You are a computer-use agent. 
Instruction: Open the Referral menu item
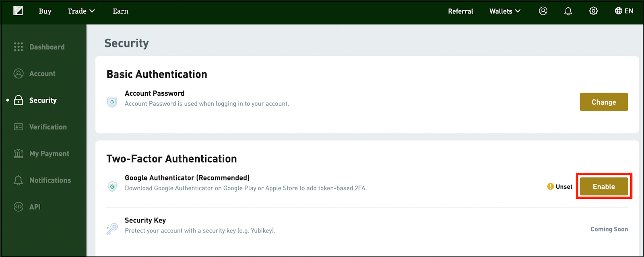coord(460,11)
